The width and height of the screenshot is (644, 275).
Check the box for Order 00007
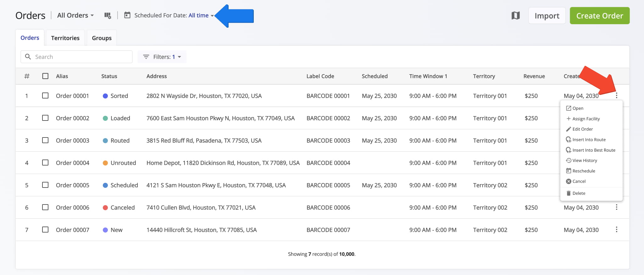[45, 229]
